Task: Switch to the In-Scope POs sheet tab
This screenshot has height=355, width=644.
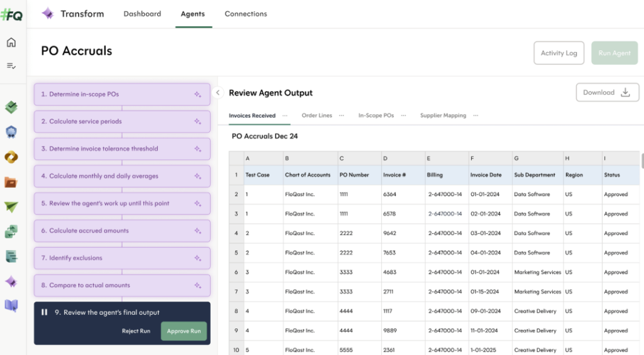Action: (x=376, y=116)
